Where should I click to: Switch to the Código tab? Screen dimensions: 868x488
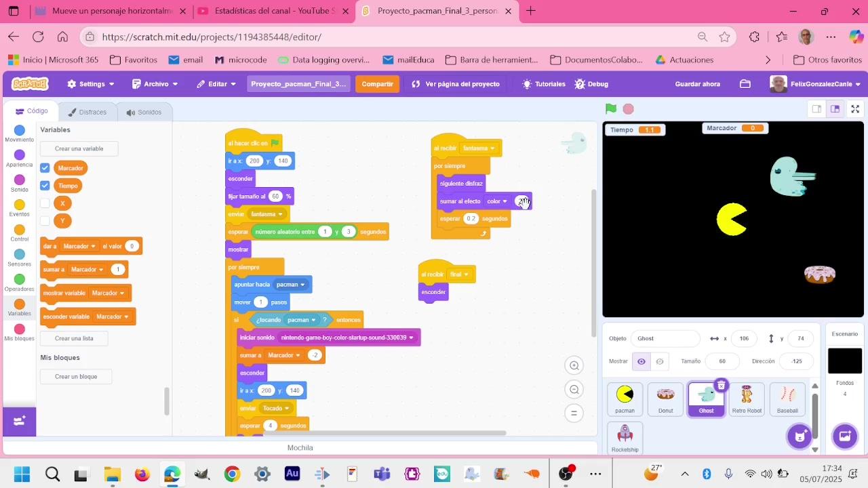coord(32,111)
